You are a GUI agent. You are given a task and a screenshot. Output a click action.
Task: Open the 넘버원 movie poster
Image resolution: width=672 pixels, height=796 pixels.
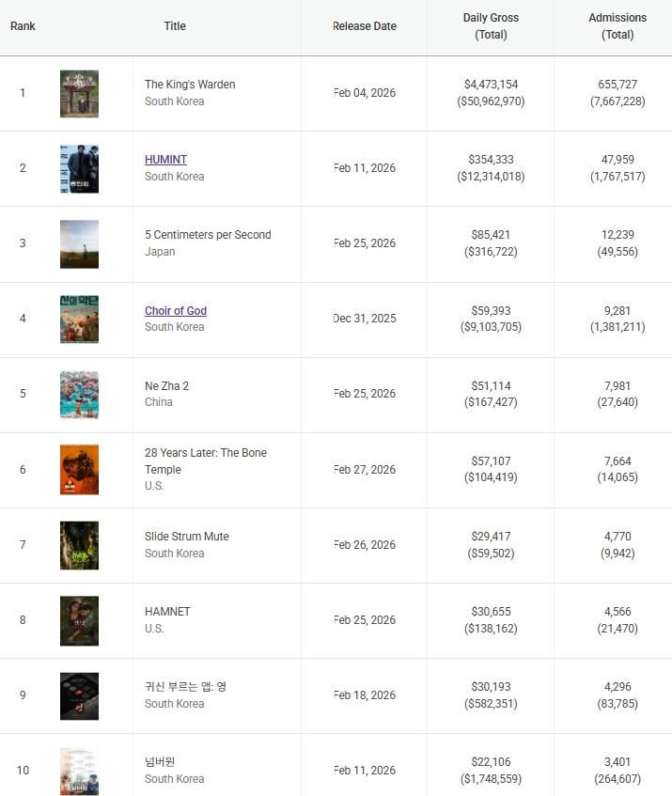tap(79, 771)
